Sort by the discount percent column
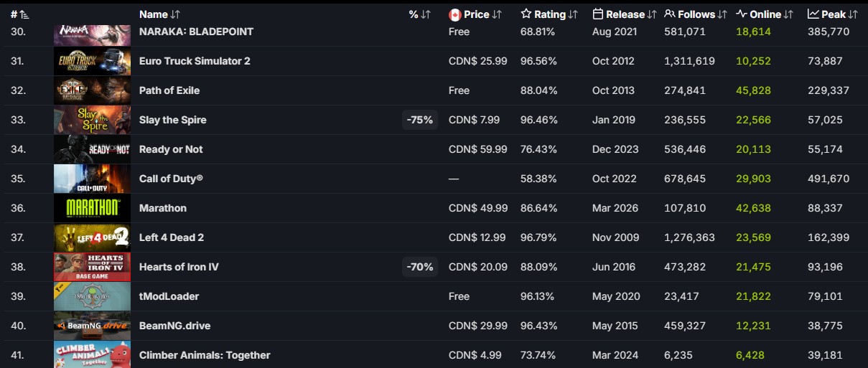 [x=419, y=14]
